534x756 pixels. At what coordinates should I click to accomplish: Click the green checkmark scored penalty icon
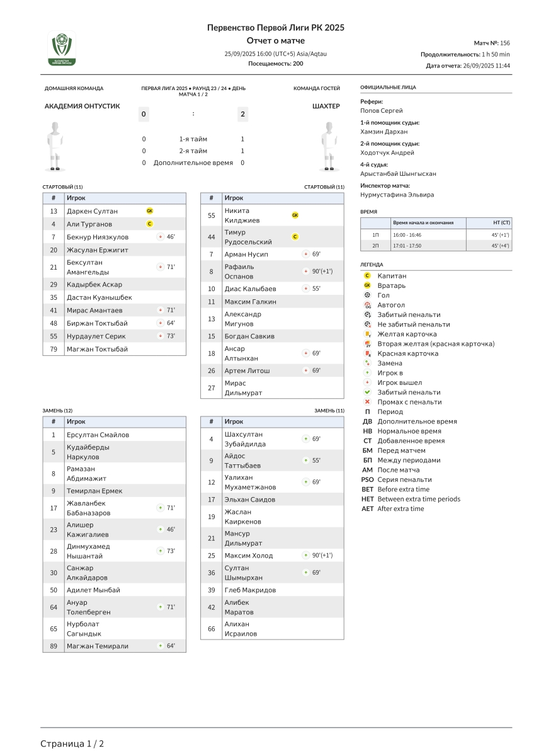pos(367,392)
